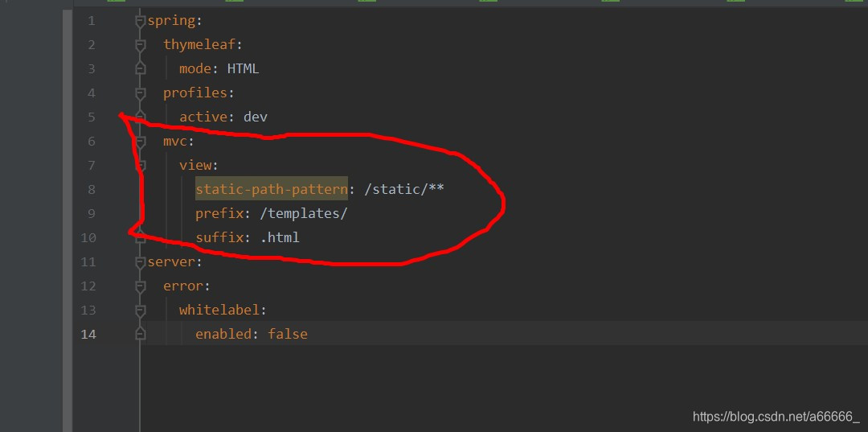Click line number 5 in gutter
Screen dimensions: 868x432
pos(92,117)
